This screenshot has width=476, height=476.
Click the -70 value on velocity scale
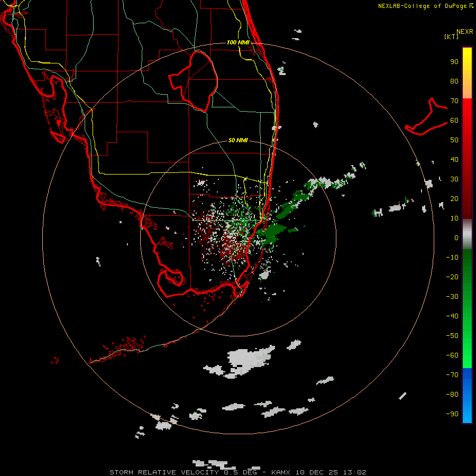pyautogui.click(x=452, y=374)
